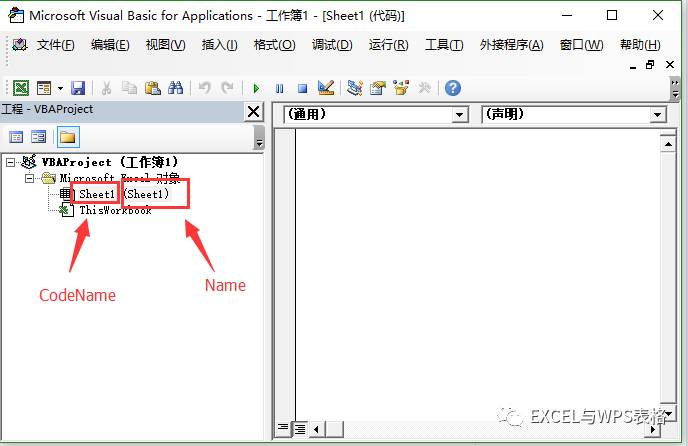Switch to Procedure View at code window bottom
Screen dimensions: 688x446
[x=283, y=427]
